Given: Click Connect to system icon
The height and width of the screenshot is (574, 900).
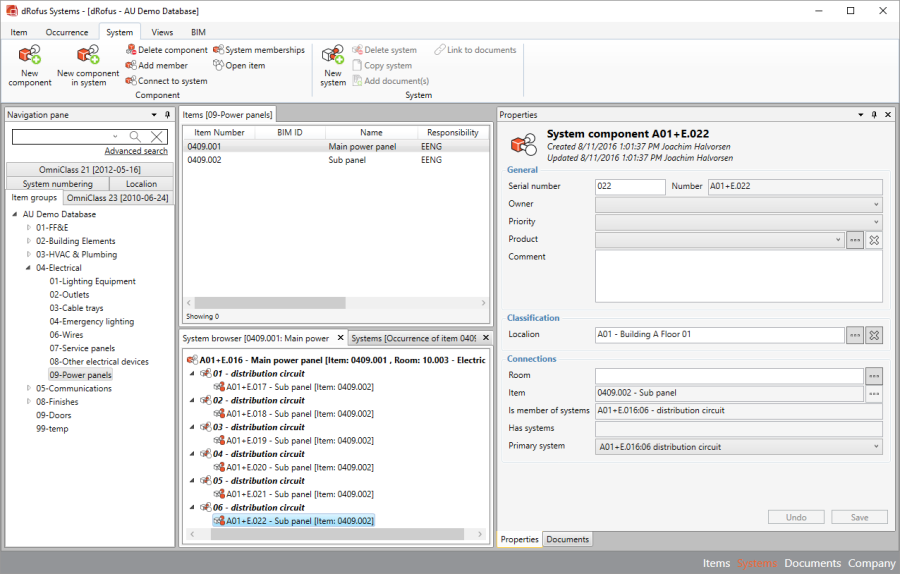Looking at the screenshot, I should point(131,81).
